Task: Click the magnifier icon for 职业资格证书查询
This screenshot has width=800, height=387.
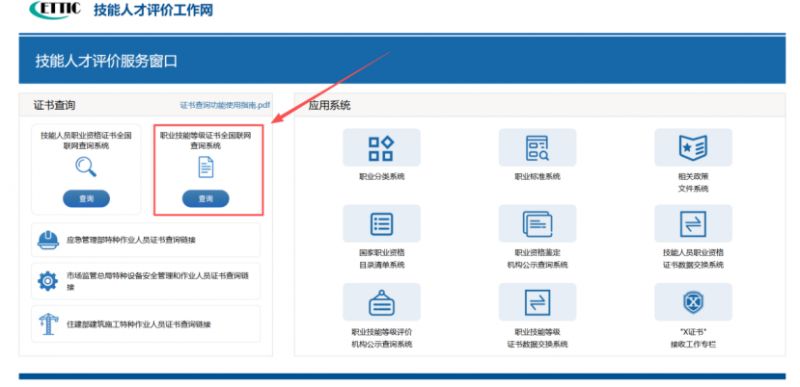Action: tap(86, 167)
